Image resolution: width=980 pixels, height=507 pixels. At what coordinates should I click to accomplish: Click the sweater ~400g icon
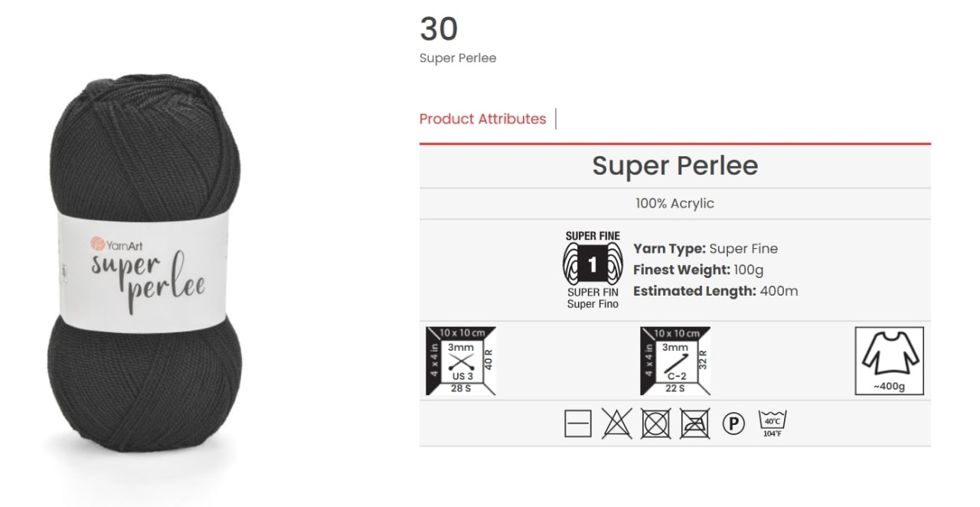point(889,361)
